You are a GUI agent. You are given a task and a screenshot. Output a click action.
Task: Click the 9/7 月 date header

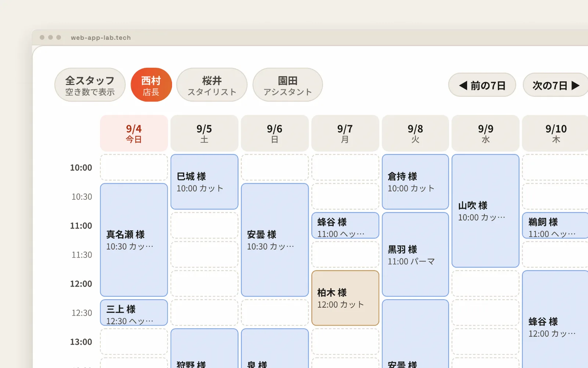pos(345,133)
